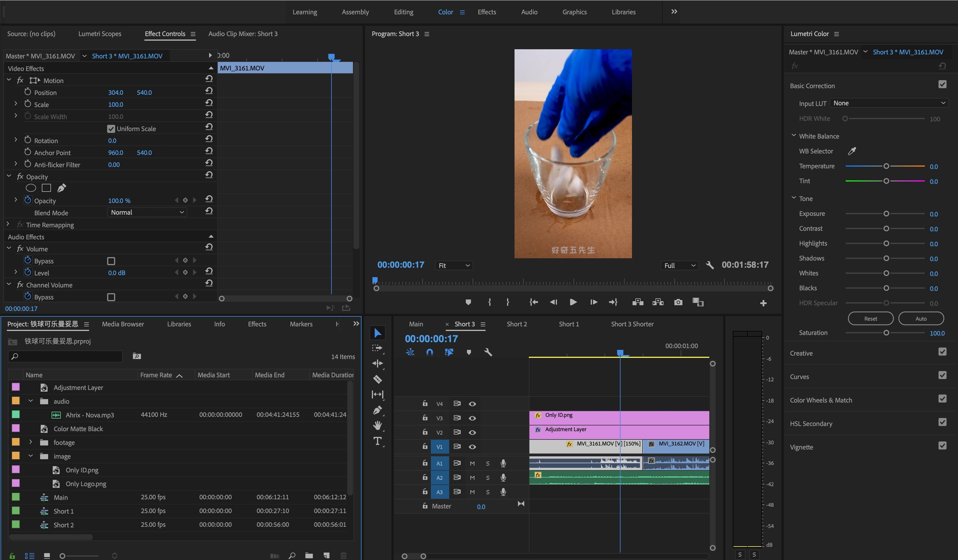958x560 pixels.
Task: Create ellipse mask under Opacity
Action: click(31, 188)
